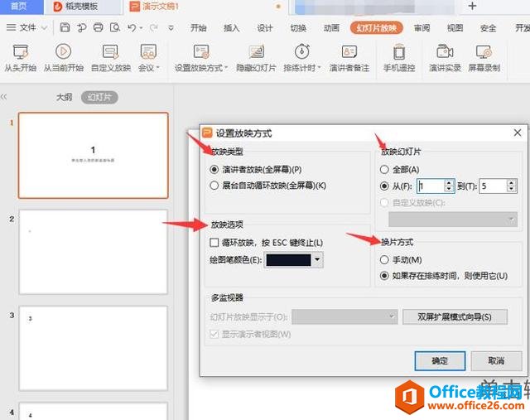Click 演讲实录 recording icon

coord(445,51)
